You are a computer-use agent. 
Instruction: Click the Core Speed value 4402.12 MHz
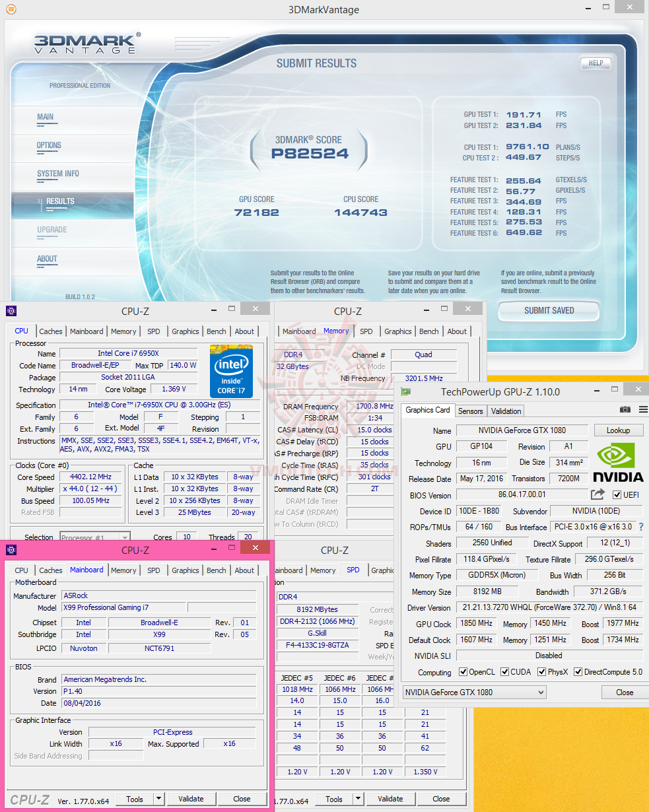click(91, 477)
